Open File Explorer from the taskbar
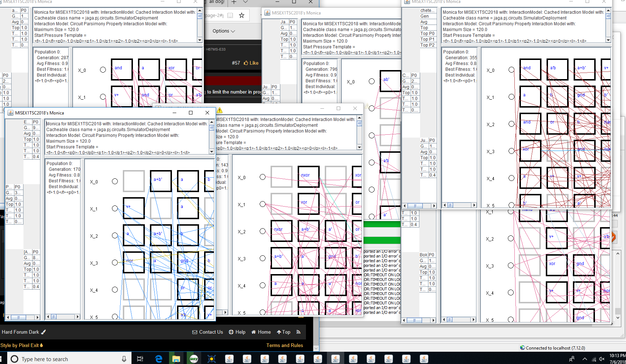Image resolution: width=626 pixels, height=364 pixels. pyautogui.click(x=176, y=359)
